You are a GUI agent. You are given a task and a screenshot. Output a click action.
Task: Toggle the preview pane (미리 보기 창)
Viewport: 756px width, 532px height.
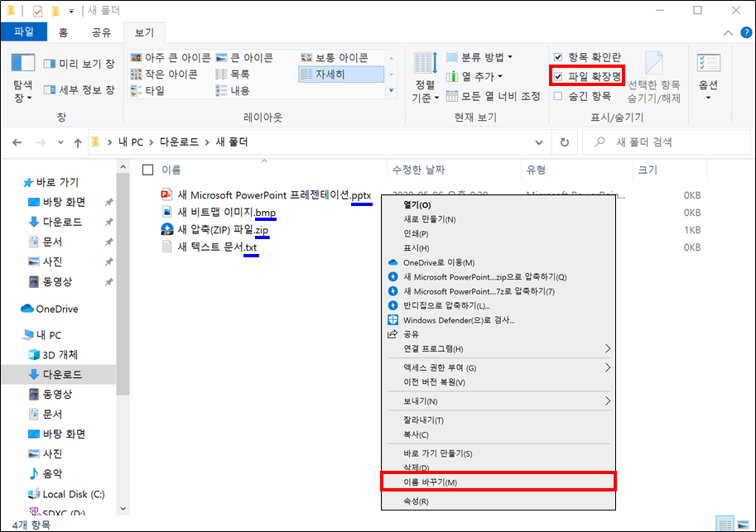pyautogui.click(x=79, y=64)
